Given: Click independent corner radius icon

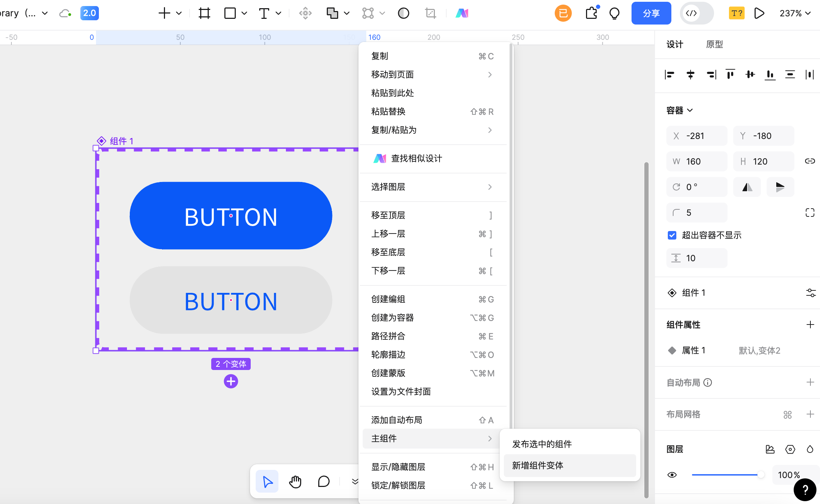Looking at the screenshot, I should pyautogui.click(x=810, y=213).
